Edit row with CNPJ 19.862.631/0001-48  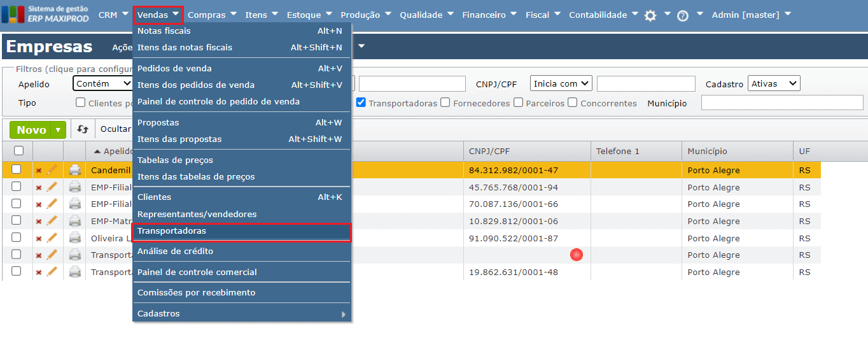coord(52,271)
